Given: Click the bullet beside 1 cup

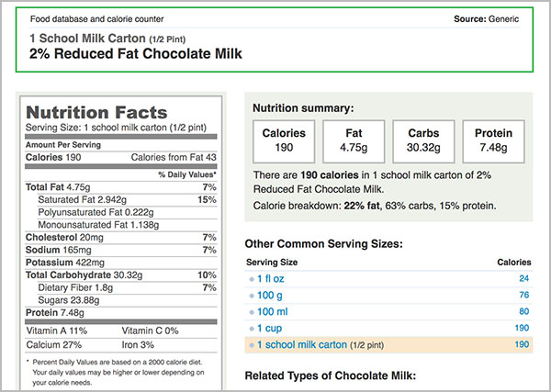Looking at the screenshot, I should point(252,330).
